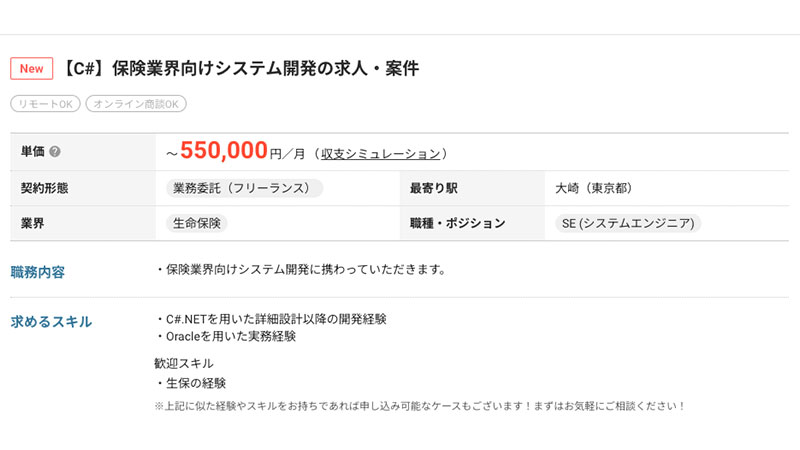Click the Oracle実務経験 requirement line
The height and width of the screenshot is (450, 800).
coord(227,336)
